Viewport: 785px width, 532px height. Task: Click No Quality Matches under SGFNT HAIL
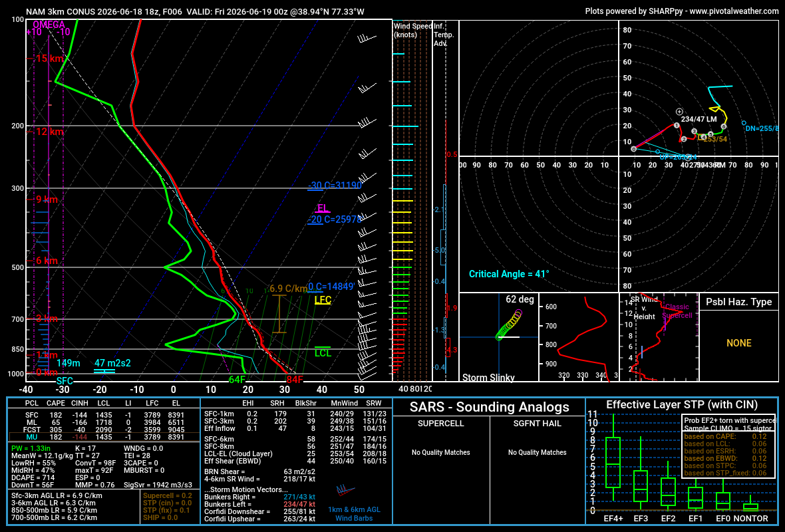point(537,452)
